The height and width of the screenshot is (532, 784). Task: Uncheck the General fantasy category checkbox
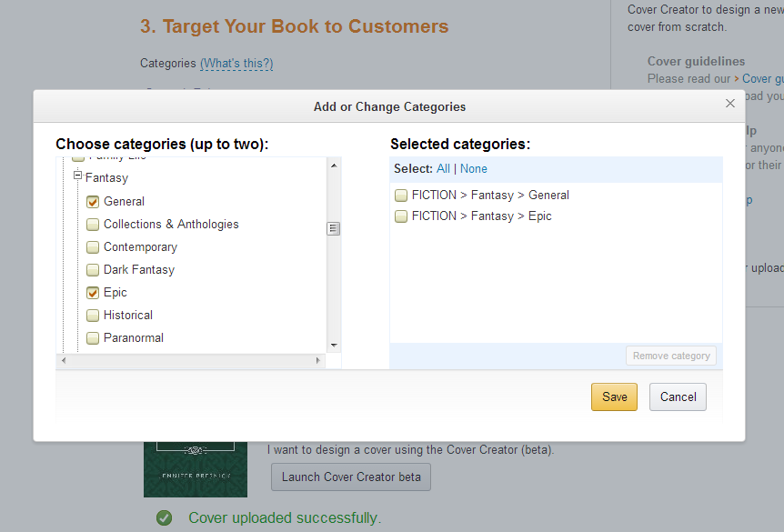93,202
